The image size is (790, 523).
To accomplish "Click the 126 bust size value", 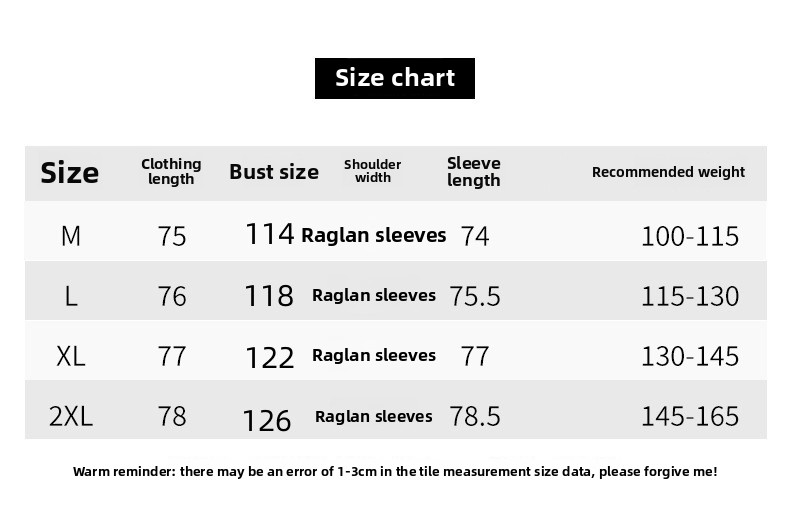I will click(x=267, y=421).
